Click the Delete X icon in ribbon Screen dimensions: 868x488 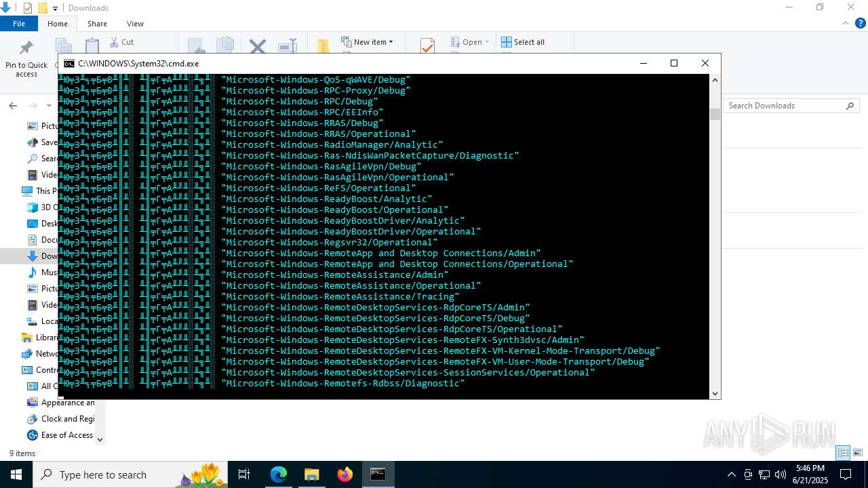[x=257, y=46]
